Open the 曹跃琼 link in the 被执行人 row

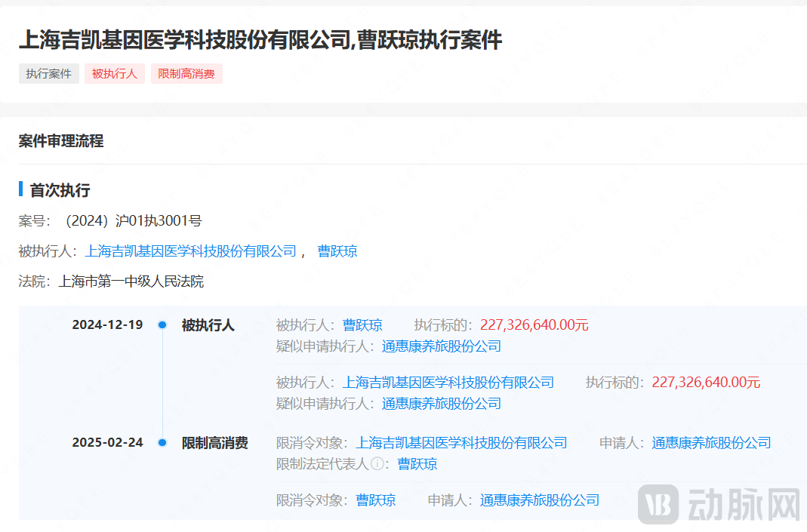[x=338, y=251]
